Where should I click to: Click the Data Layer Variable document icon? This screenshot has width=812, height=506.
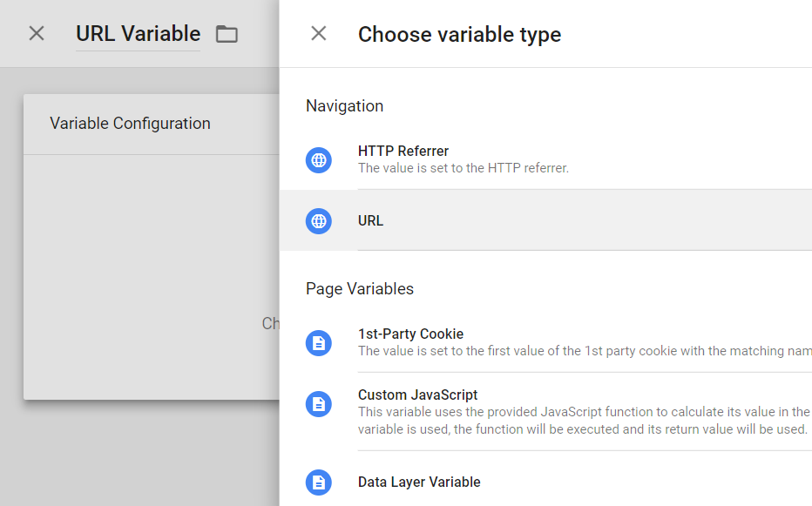pos(319,482)
